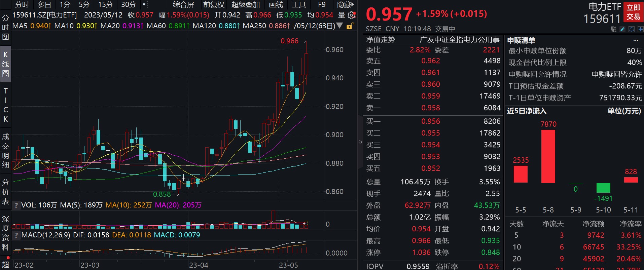The width and height of the screenshot is (644, 270).
Task: Add to watchlist with plus icon
Action: coord(640,29)
